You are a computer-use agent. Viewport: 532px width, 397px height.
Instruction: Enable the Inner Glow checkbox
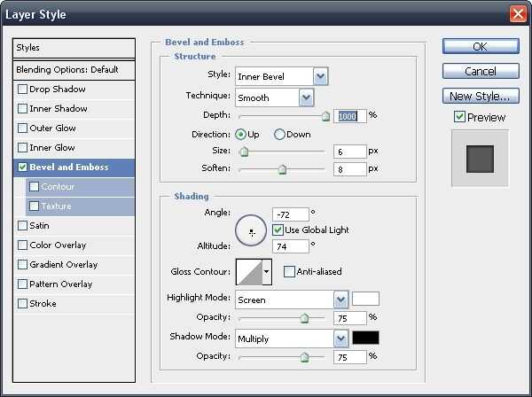[22, 148]
